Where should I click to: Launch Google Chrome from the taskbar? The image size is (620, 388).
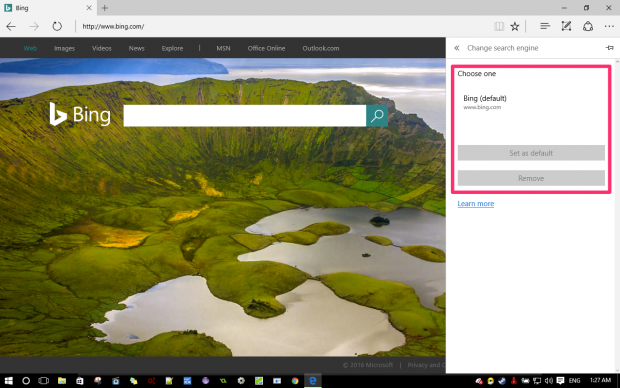click(x=295, y=380)
